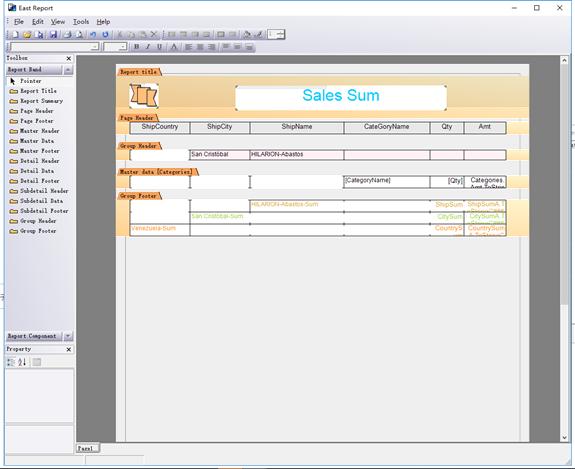Image resolution: width=575 pixels, height=469 pixels.
Task: Click the Redo arrow icon
Action: [105, 35]
